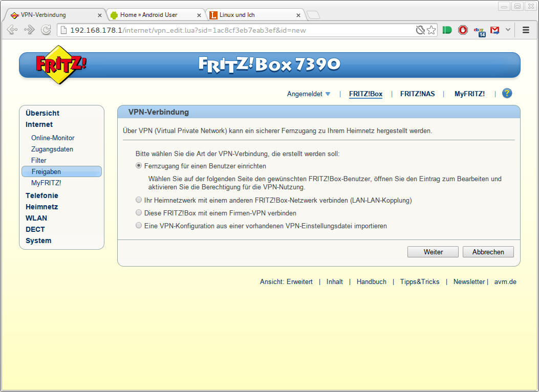Expand the hidden extensions chevron
539x392 pixels.
pos(508,30)
